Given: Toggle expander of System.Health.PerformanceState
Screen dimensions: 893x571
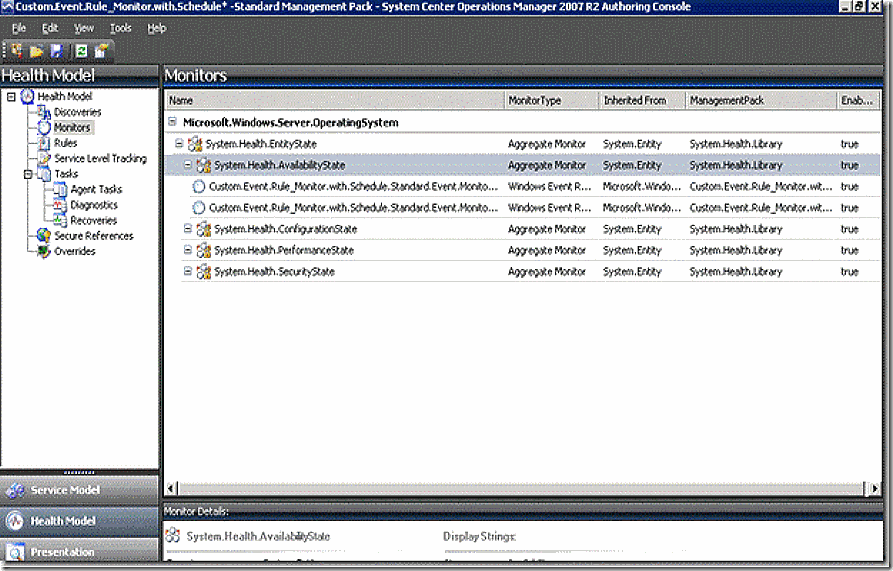Looking at the screenshot, I should pos(187,249).
